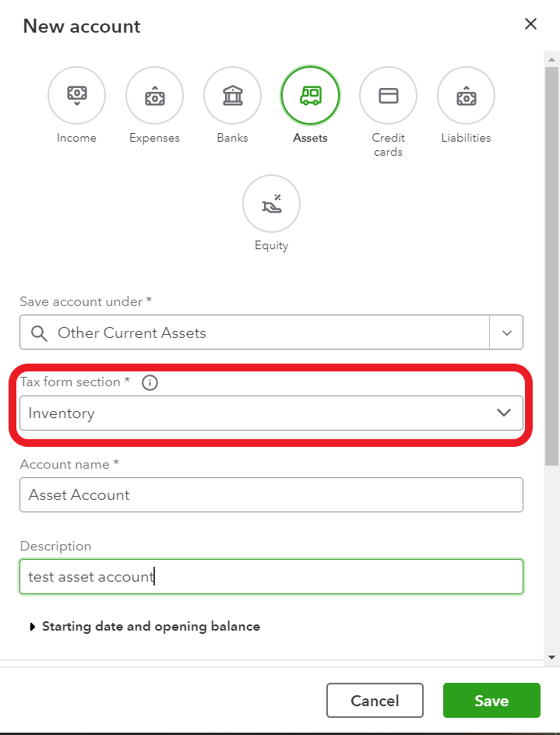Open the Tax form section Inventory dropdown

point(271,413)
